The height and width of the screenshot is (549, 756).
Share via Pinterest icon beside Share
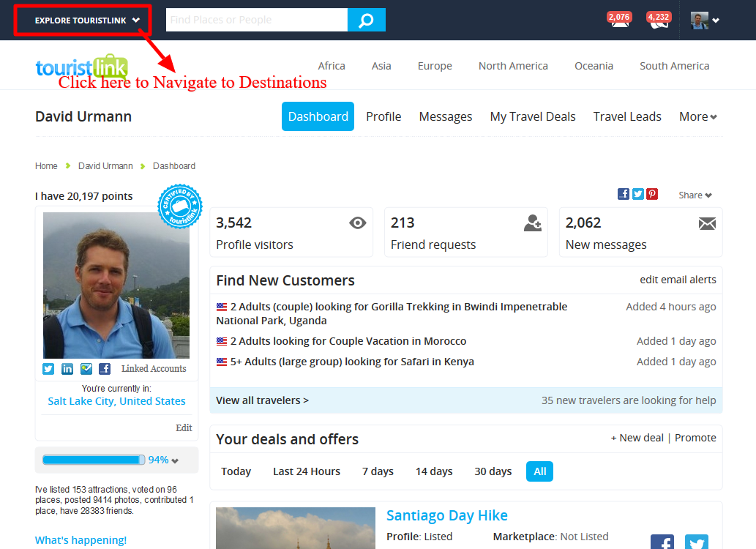[652, 194]
